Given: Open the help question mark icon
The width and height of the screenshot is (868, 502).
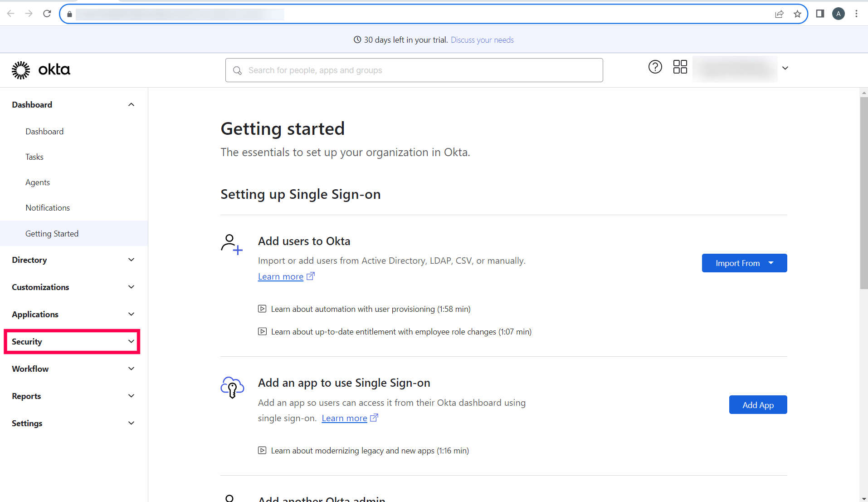Looking at the screenshot, I should click(x=655, y=67).
